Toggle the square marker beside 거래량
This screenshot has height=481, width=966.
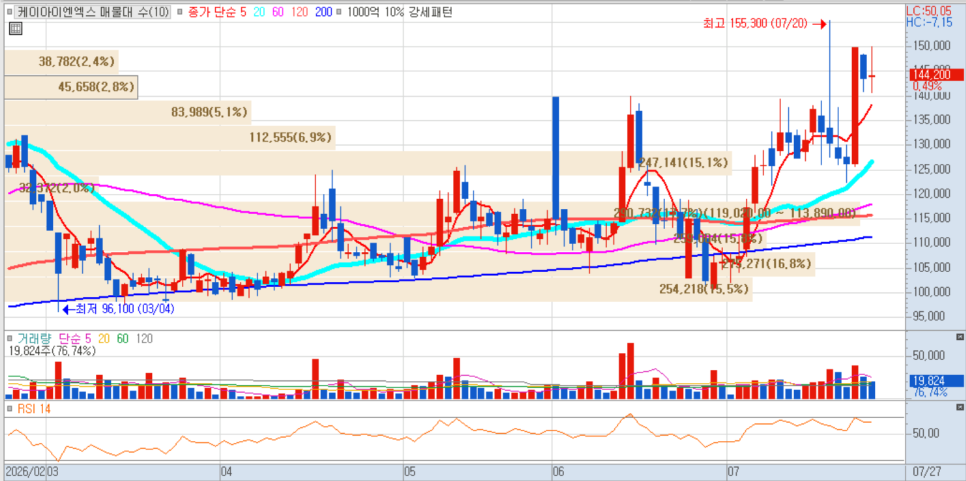[x=10, y=339]
